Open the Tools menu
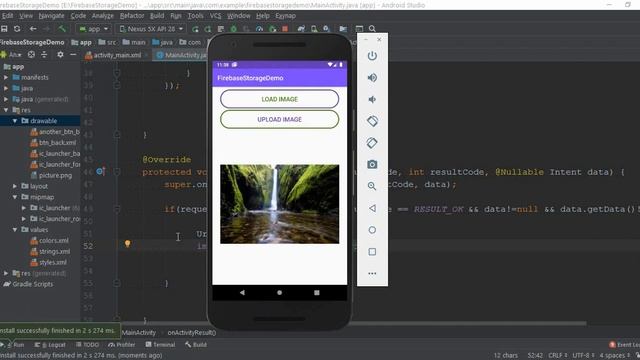Viewport: 640px width, 360px height. point(196,16)
